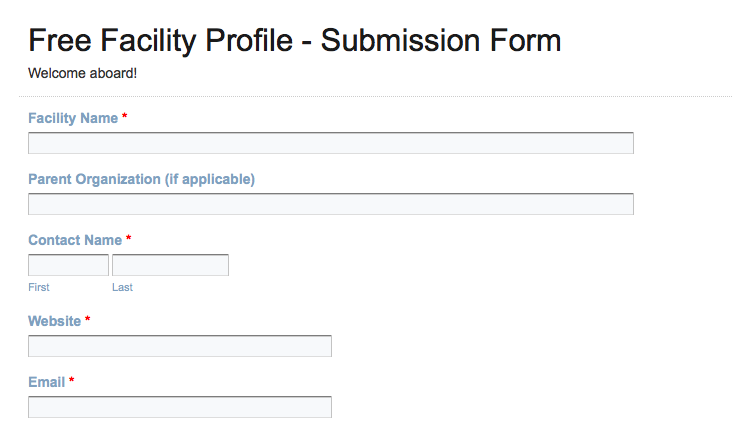Click the "Contact Name" field label
732x432 pixels.
[75, 240]
